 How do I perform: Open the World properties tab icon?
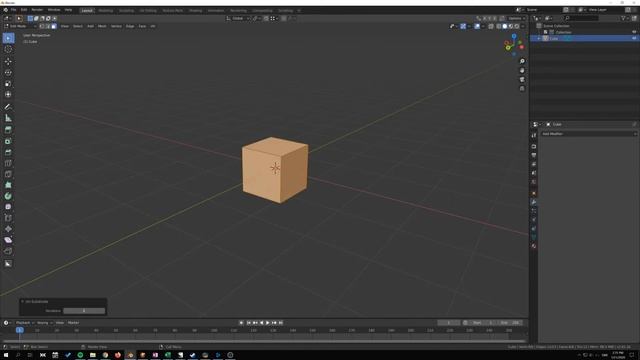pos(534,182)
